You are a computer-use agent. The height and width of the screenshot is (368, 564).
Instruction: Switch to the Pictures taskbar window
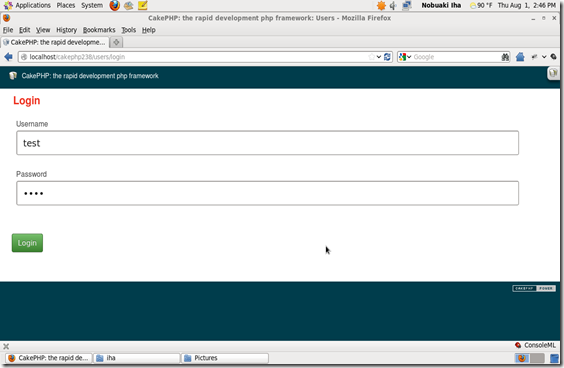[x=226, y=358]
